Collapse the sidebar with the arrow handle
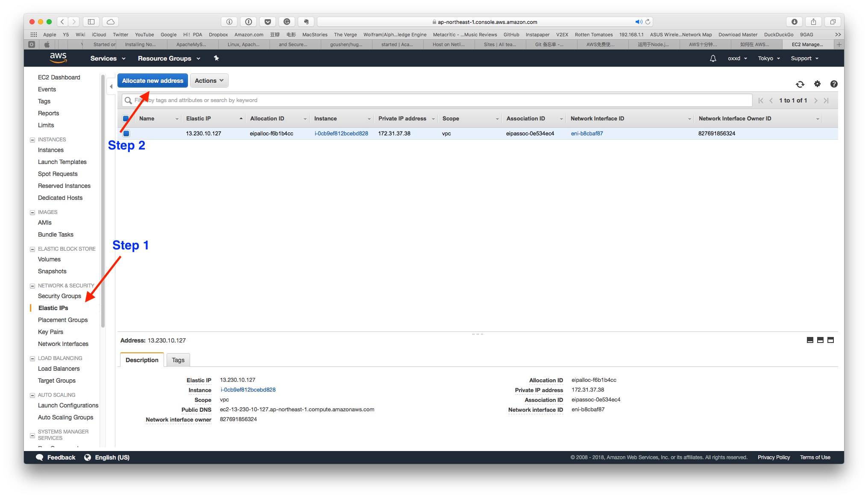868x498 pixels. point(111,87)
